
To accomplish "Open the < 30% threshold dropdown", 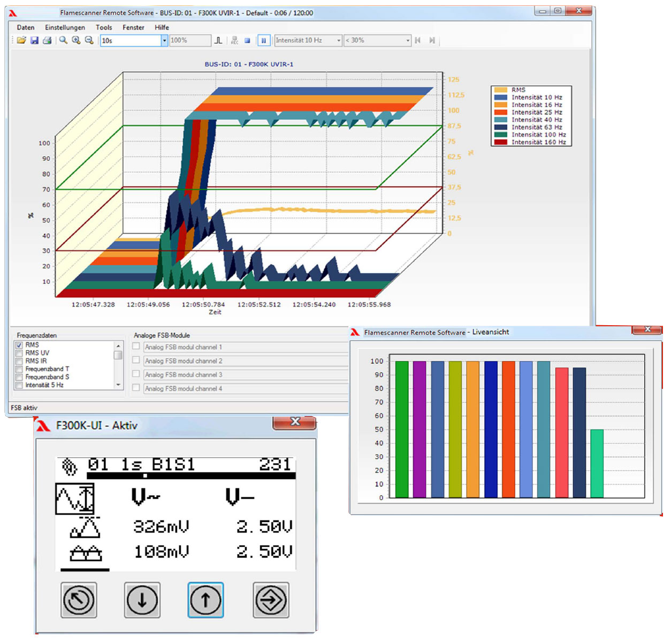I will coord(408,41).
